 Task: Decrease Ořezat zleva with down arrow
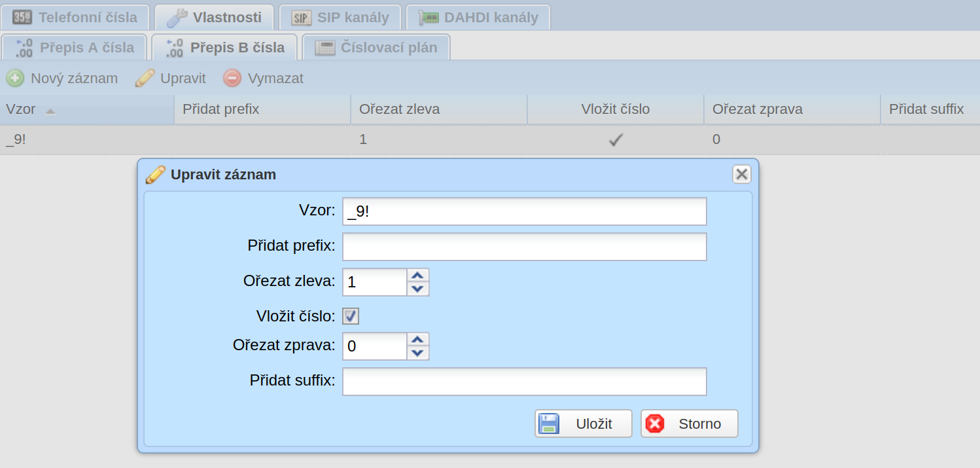coord(418,289)
